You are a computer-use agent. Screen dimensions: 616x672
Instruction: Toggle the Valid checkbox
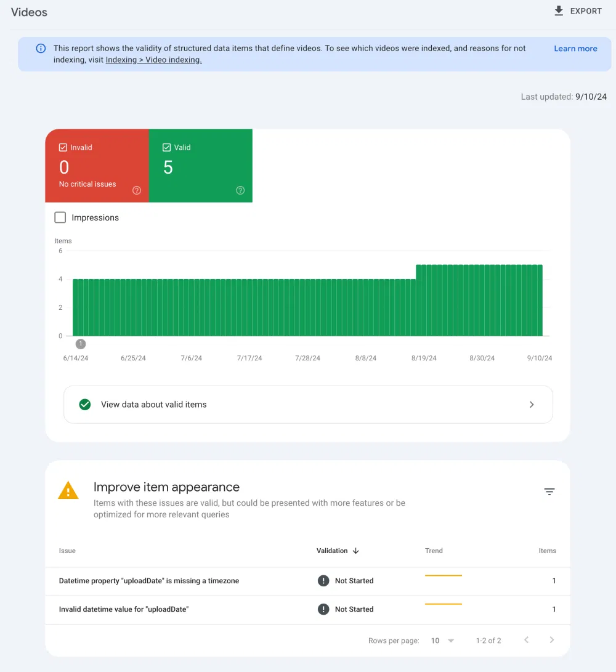point(167,147)
